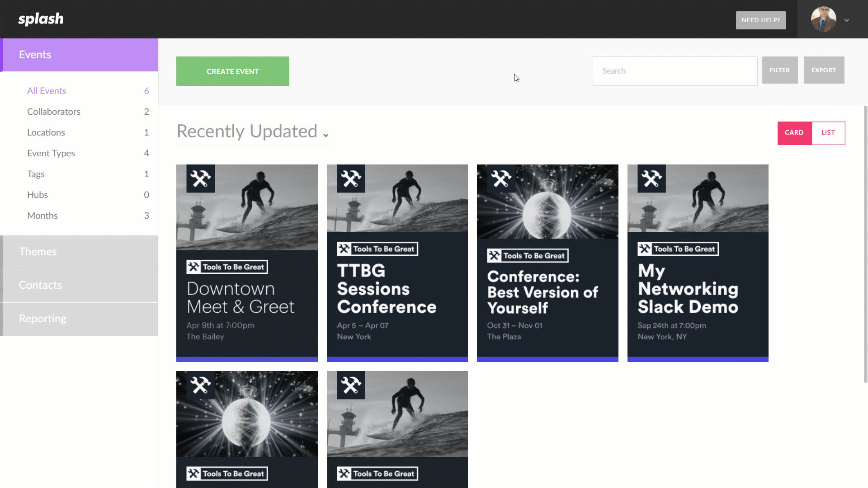Open Tags in the sidebar
The image size is (868, 488).
[87, 174]
